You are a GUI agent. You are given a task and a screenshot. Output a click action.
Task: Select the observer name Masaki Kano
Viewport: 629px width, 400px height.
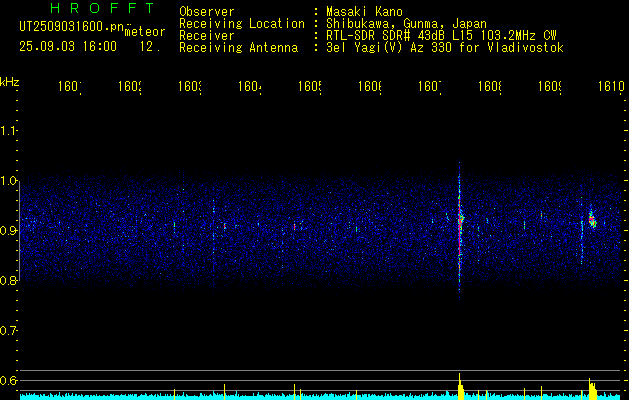coord(364,11)
